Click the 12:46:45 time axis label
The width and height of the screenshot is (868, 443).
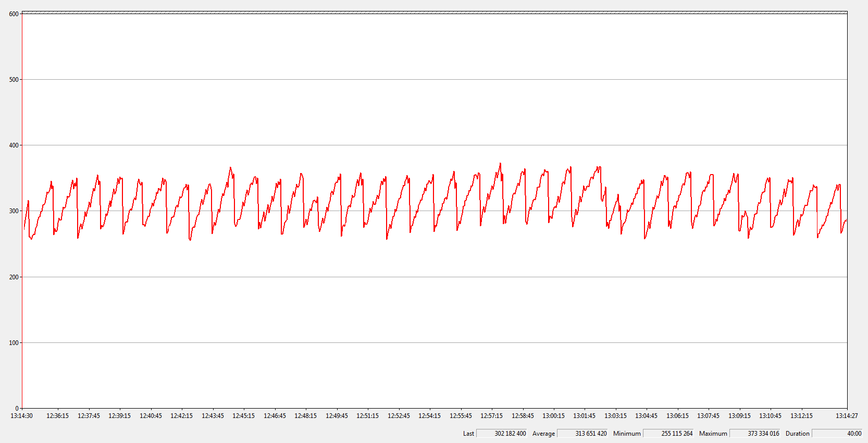click(x=275, y=416)
